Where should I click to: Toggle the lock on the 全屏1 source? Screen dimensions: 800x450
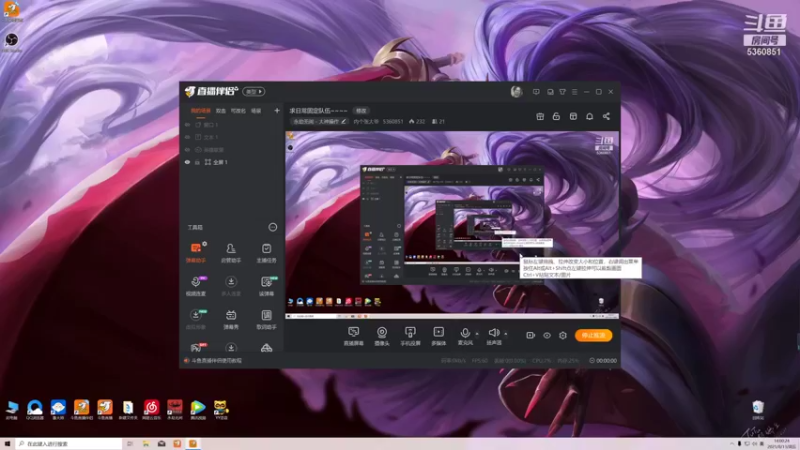click(x=197, y=162)
